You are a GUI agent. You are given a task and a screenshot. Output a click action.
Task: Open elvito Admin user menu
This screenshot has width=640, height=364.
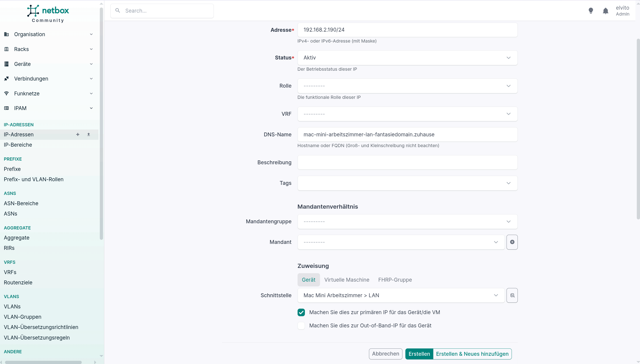[623, 11]
